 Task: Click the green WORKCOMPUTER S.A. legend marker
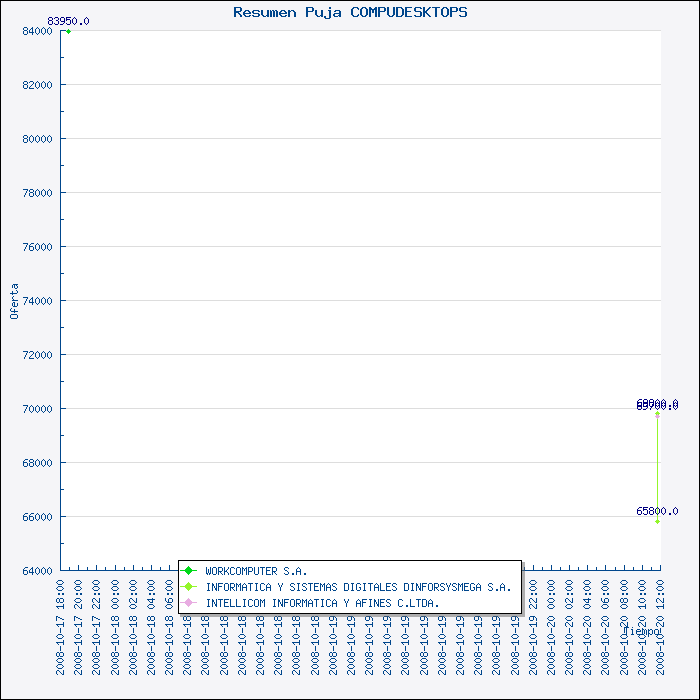point(188,571)
